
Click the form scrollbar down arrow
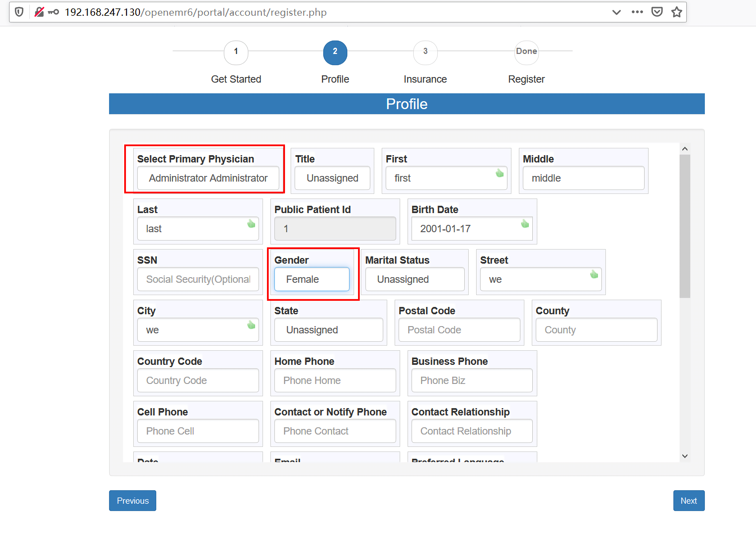(x=684, y=456)
